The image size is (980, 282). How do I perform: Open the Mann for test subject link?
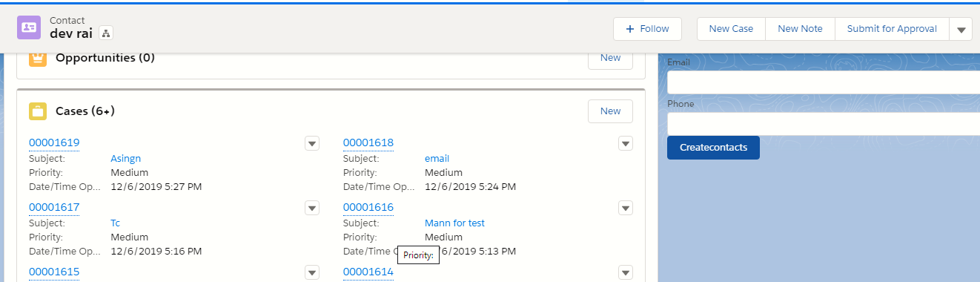454,223
